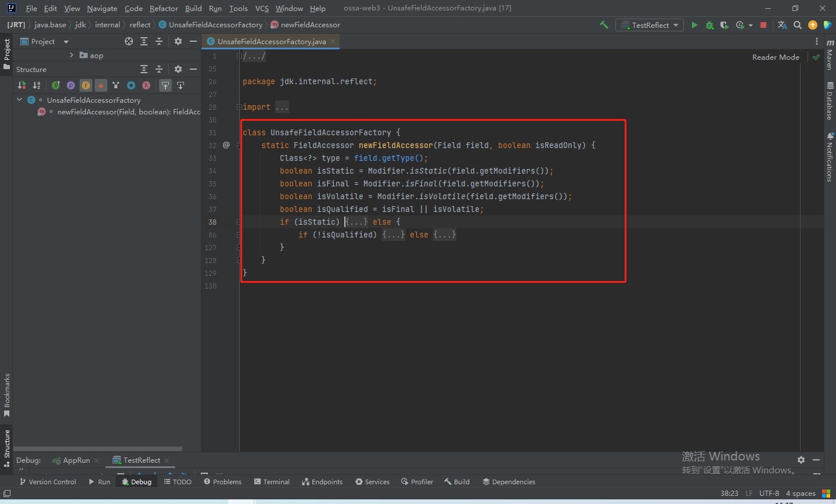The width and height of the screenshot is (836, 504).
Task: Open the editor tabs more options
Action: point(817,41)
